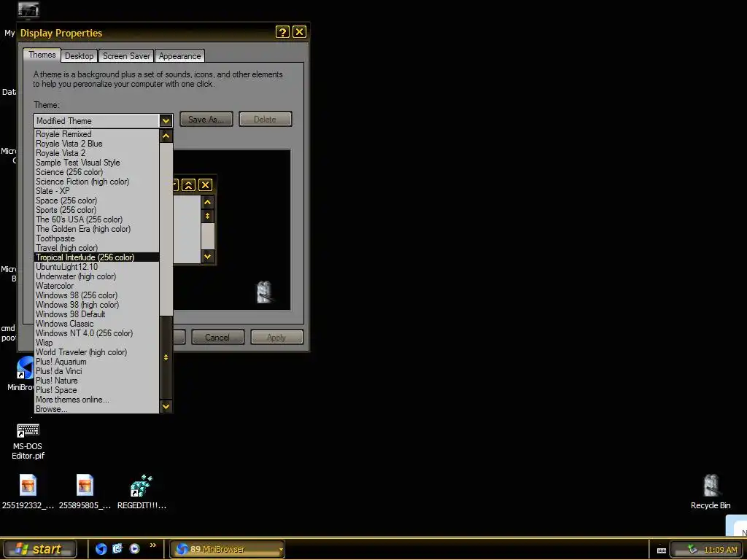Click the Delete button

265,119
